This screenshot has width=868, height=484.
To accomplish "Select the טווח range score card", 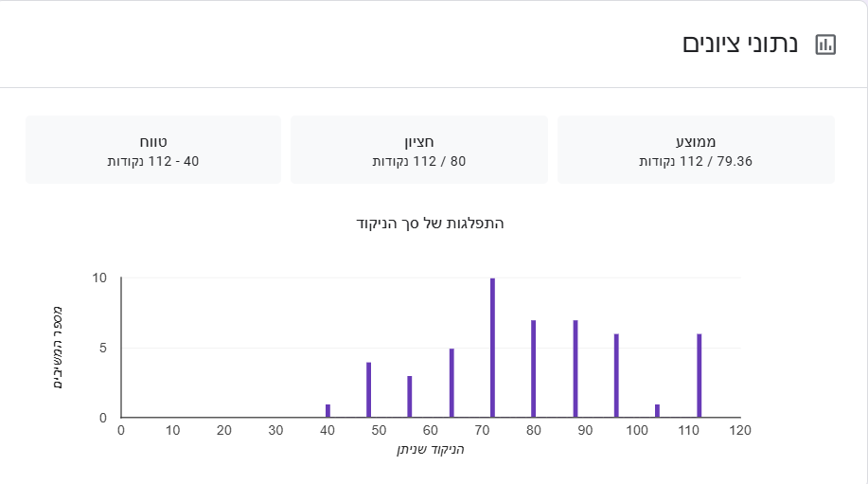I will [x=153, y=150].
